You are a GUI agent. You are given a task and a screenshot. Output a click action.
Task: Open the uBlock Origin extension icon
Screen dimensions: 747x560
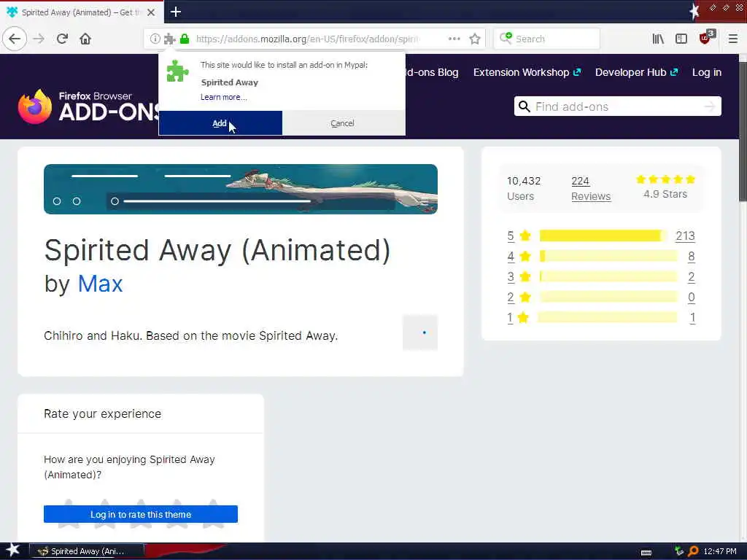(706, 37)
